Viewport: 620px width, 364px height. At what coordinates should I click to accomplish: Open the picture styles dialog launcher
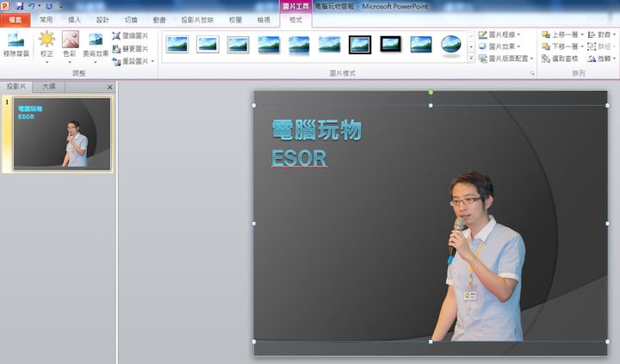click(x=532, y=73)
